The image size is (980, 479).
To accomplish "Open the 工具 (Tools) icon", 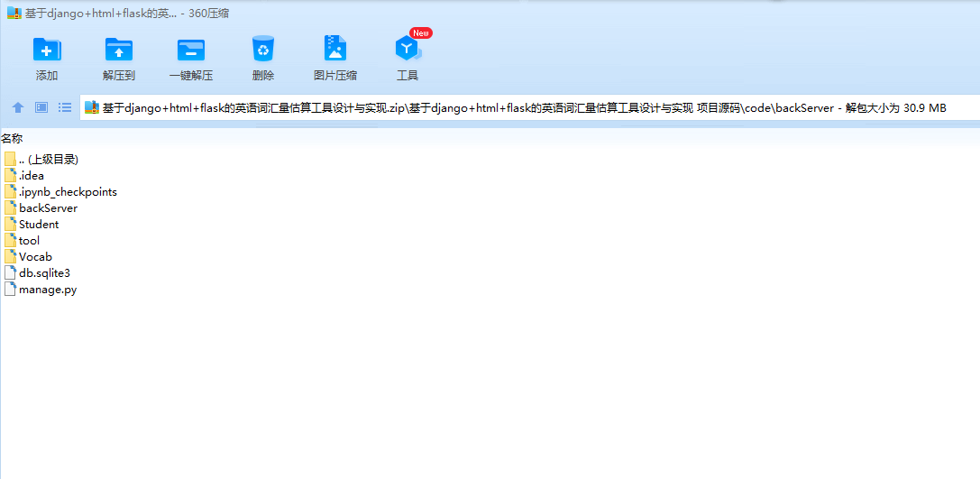I will click(408, 48).
